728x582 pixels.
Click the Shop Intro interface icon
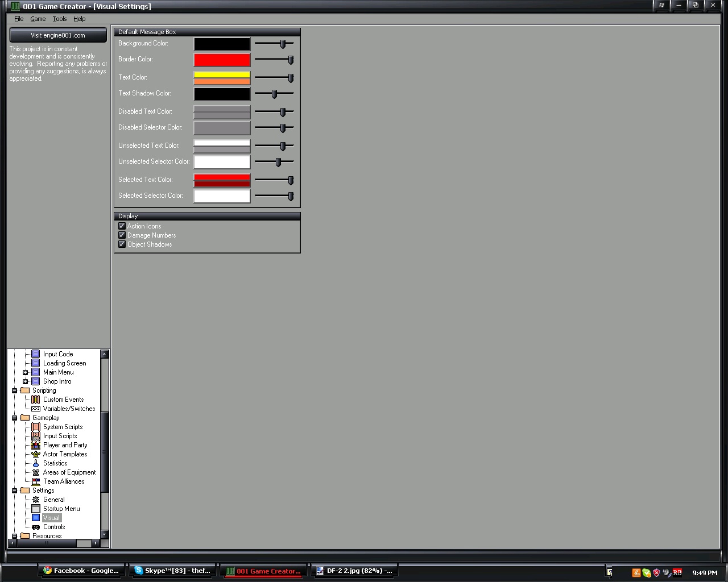tap(36, 381)
